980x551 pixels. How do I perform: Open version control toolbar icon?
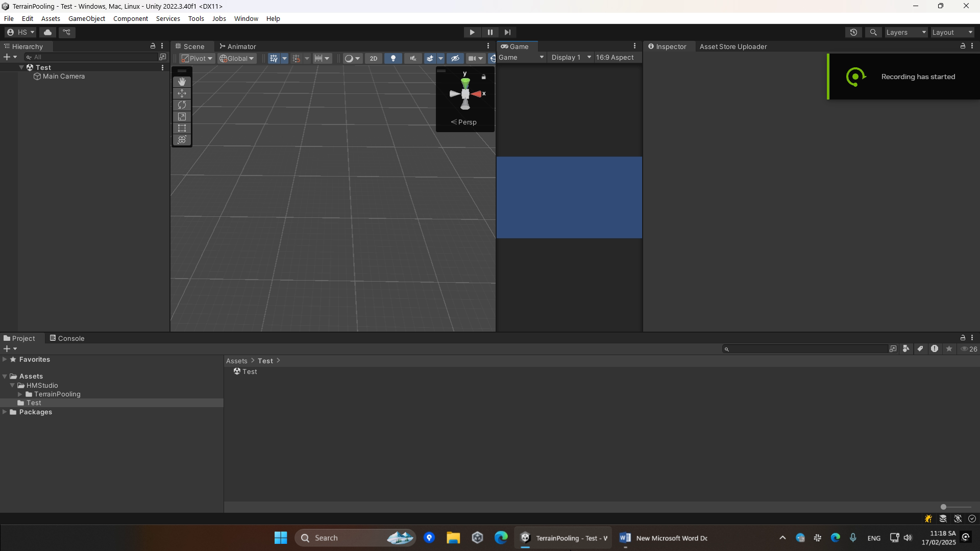tap(67, 32)
